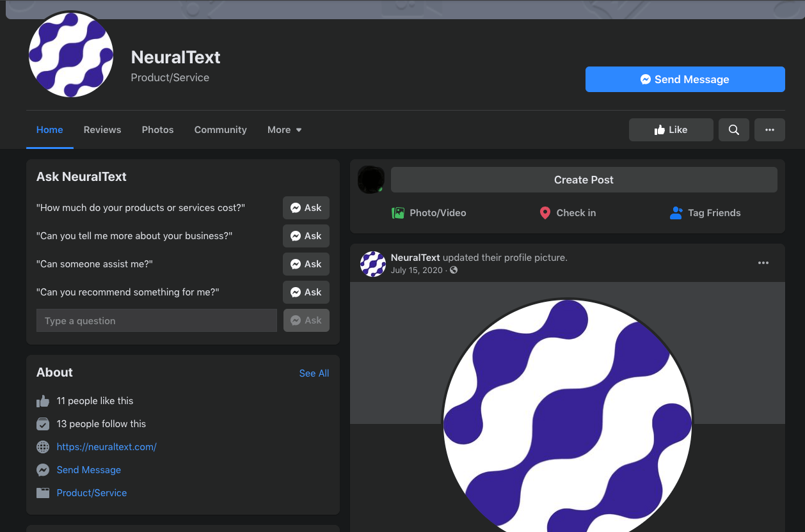Open the neuraltext.com website link
This screenshot has height=532, width=805.
(x=106, y=446)
